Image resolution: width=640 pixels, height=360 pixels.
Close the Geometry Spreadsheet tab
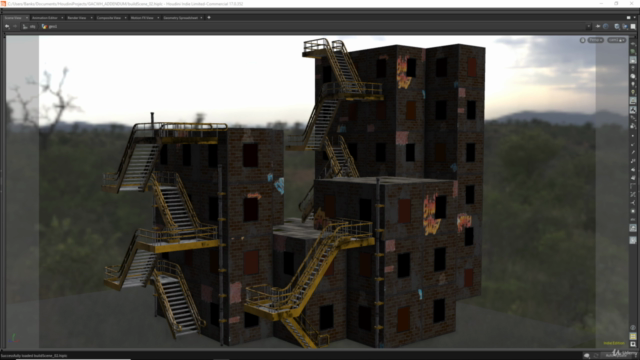click(201, 18)
